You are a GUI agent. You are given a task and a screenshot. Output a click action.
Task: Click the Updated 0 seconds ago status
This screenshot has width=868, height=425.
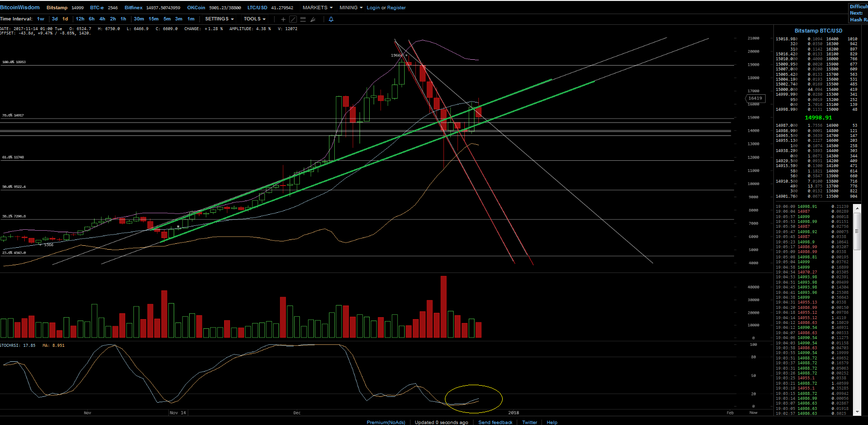pyautogui.click(x=441, y=422)
